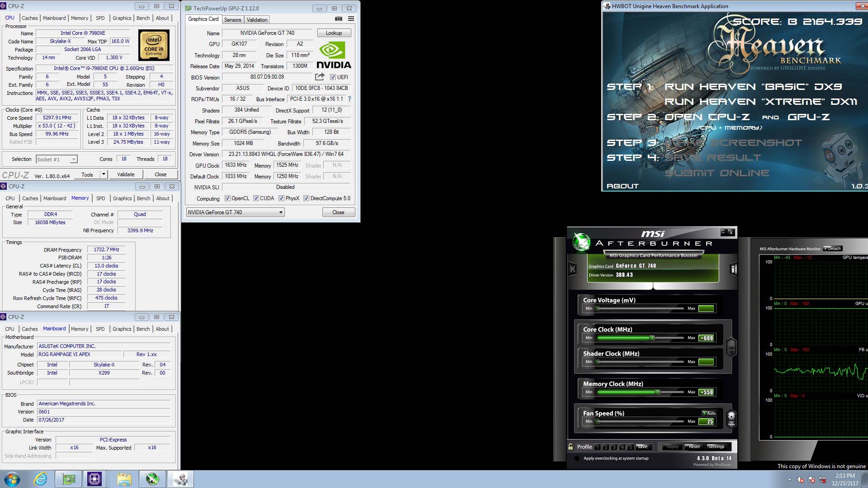Click the Afterburner Apply button

(672, 447)
